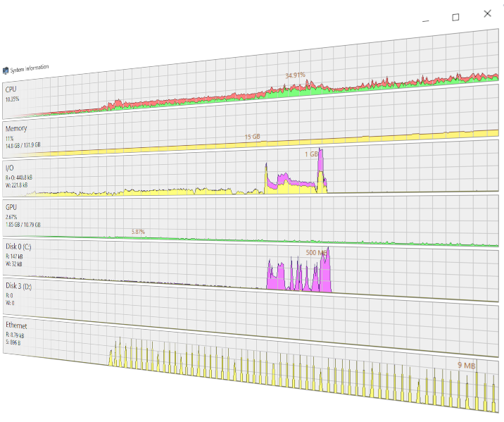Click the 15 GB memory peak label
This screenshot has height=422, width=504.
pyautogui.click(x=252, y=136)
